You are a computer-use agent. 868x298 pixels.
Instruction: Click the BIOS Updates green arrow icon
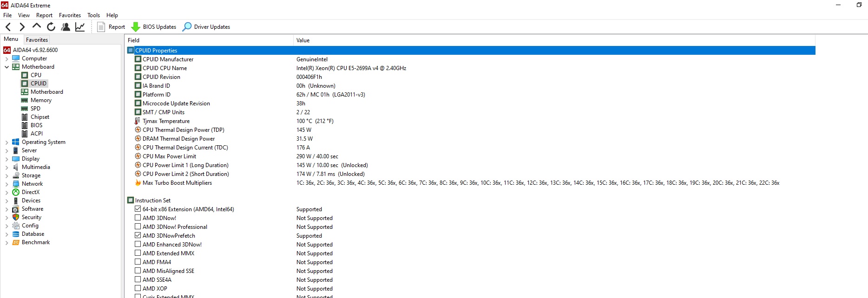136,27
